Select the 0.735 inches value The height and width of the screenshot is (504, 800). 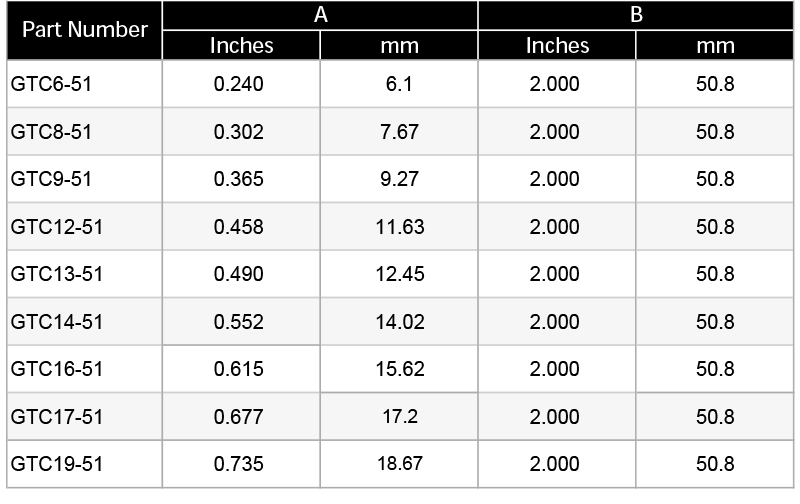coord(239,464)
